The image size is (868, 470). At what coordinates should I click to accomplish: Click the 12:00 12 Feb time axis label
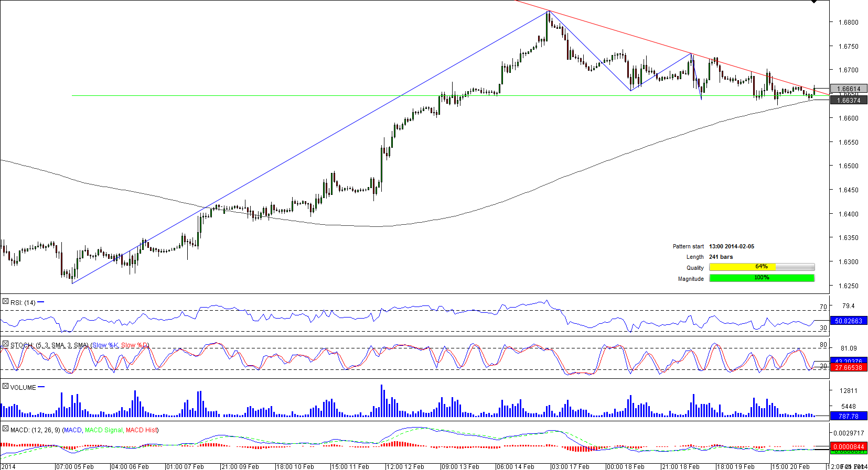pyautogui.click(x=405, y=466)
